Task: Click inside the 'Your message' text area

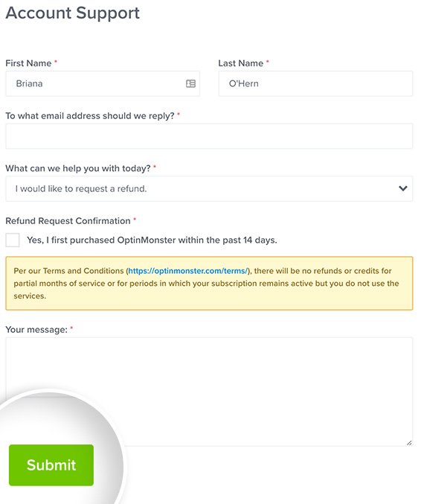Action: point(209,392)
